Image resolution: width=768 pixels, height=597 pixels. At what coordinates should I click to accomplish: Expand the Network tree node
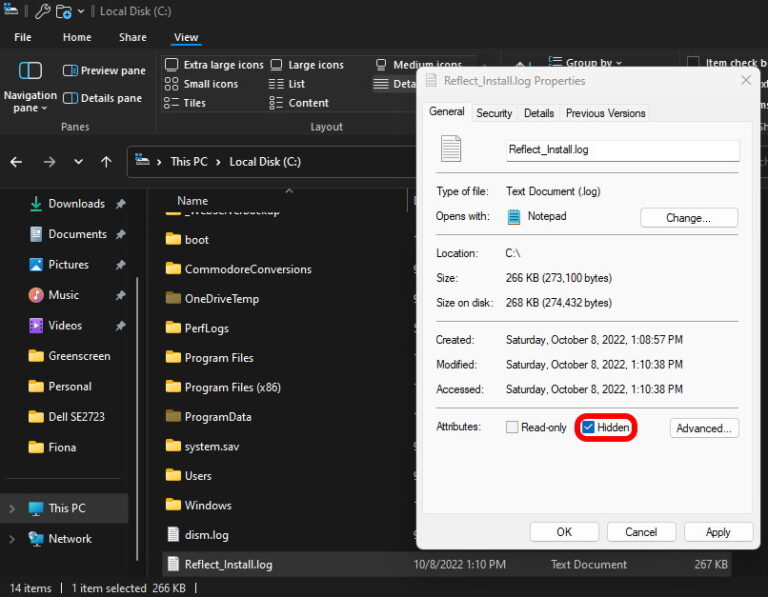pos(12,539)
